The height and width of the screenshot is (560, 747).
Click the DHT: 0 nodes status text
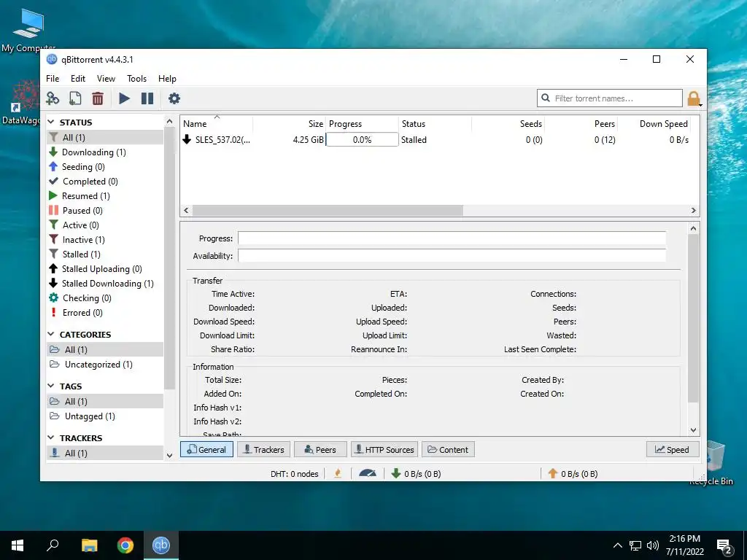coord(295,474)
